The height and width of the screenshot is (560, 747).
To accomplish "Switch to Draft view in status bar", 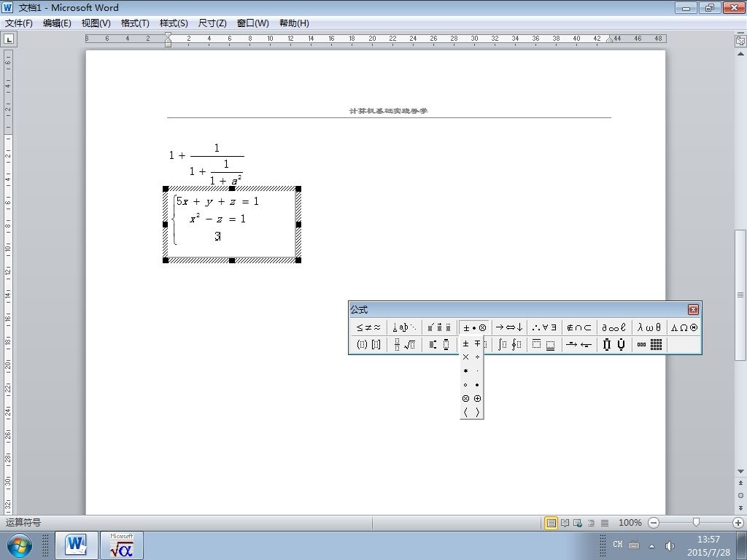I will (x=605, y=523).
